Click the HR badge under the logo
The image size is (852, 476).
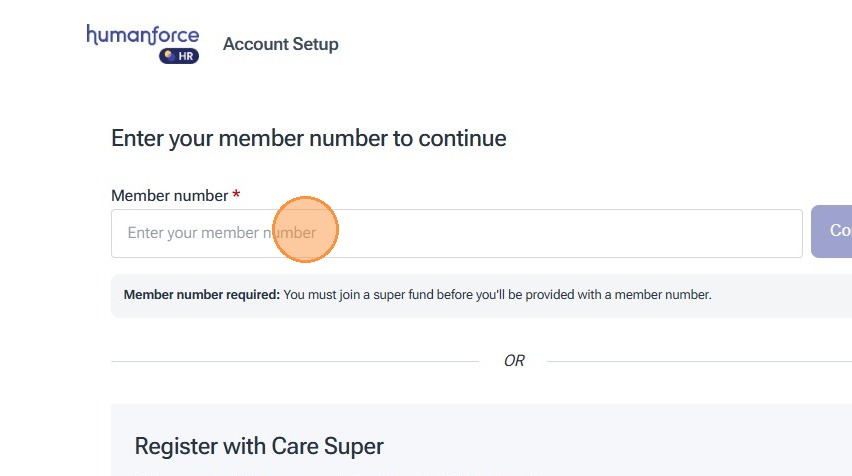tap(179, 56)
